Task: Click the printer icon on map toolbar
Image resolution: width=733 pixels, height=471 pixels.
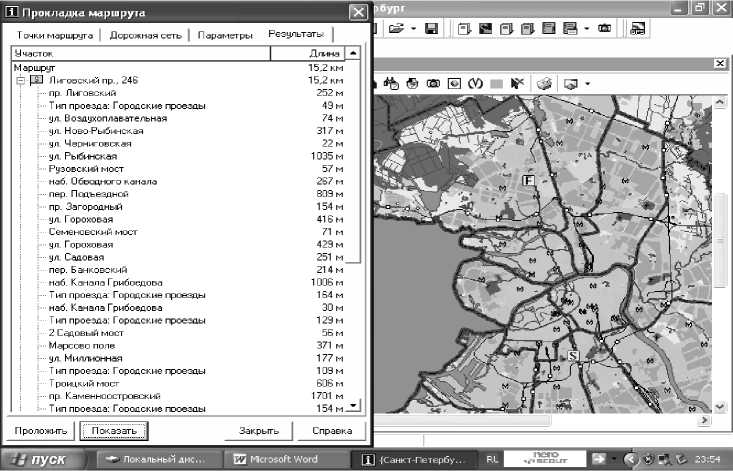Action: [544, 82]
